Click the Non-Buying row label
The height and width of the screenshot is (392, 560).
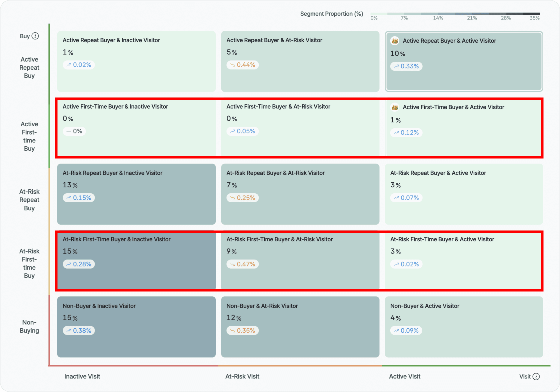[x=29, y=326]
